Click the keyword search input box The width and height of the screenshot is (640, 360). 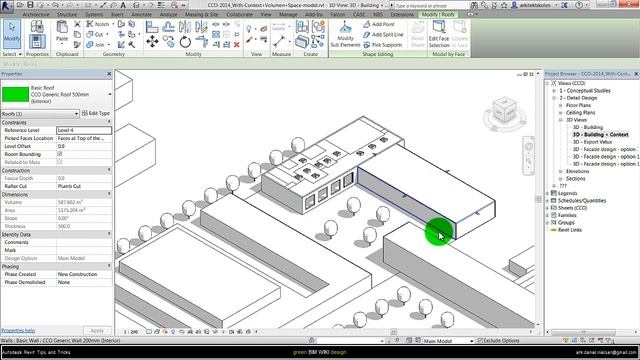[431, 6]
